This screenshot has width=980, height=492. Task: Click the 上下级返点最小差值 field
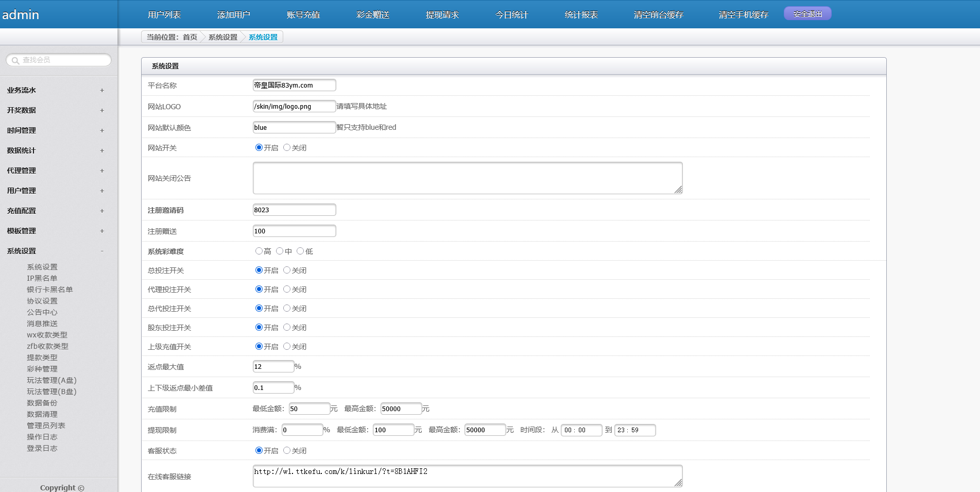tap(273, 387)
